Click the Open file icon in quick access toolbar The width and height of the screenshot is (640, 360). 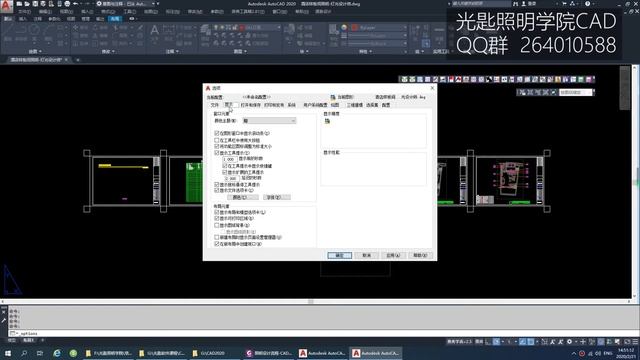point(27,4)
